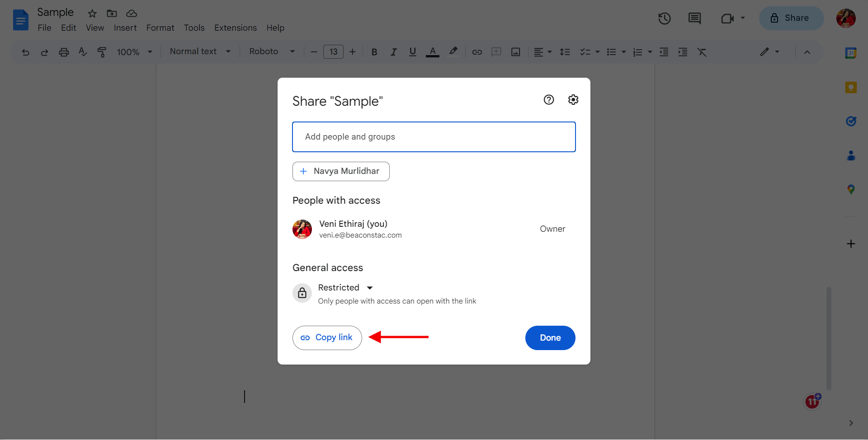
Task: Insert an image from the toolbar
Action: point(515,52)
